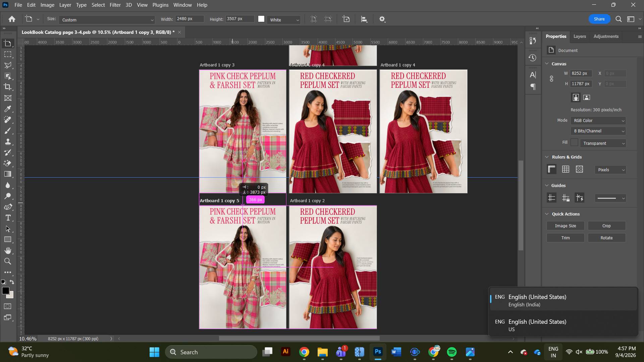Click the Trim quick action button

pyautogui.click(x=566, y=238)
